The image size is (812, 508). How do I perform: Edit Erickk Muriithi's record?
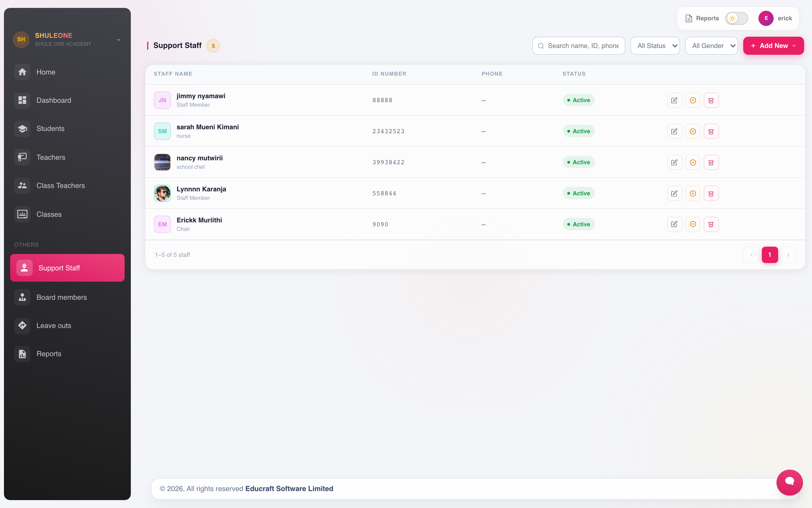tap(674, 224)
